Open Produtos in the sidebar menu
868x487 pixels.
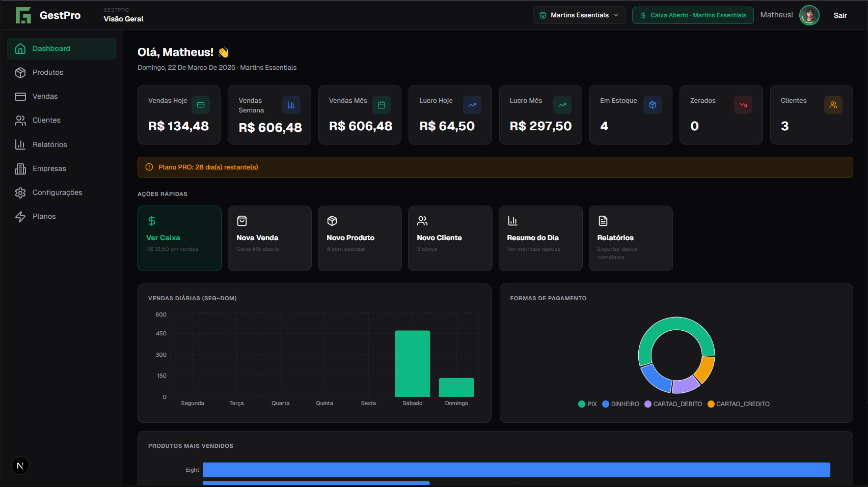[48, 72]
